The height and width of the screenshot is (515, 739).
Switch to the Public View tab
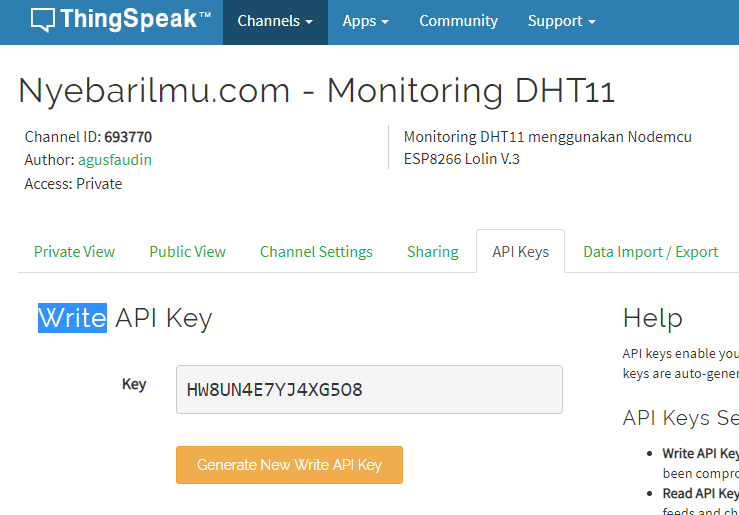point(188,252)
